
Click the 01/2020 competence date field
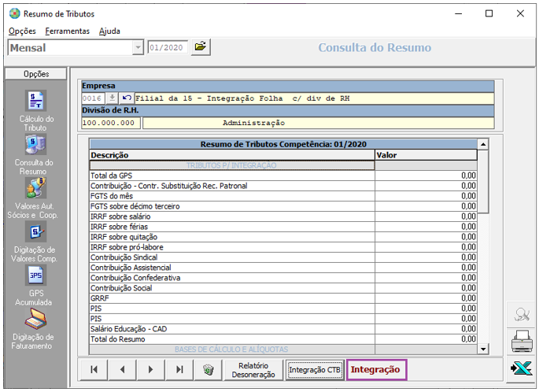coord(168,47)
